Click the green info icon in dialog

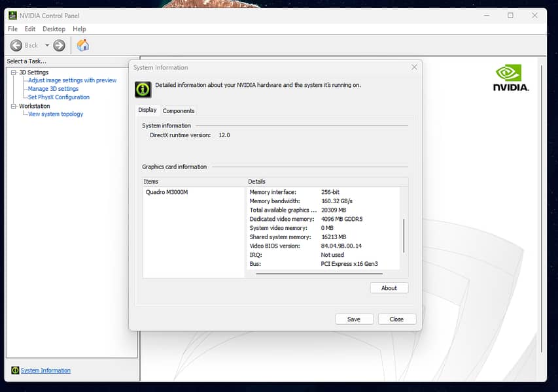143,89
